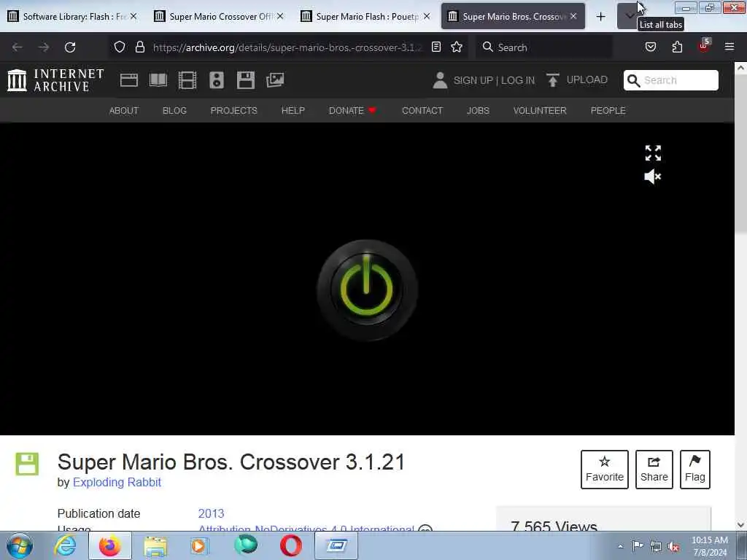This screenshot has width=747, height=560.
Task: Open the BLOG menu item
Action: 174,111
